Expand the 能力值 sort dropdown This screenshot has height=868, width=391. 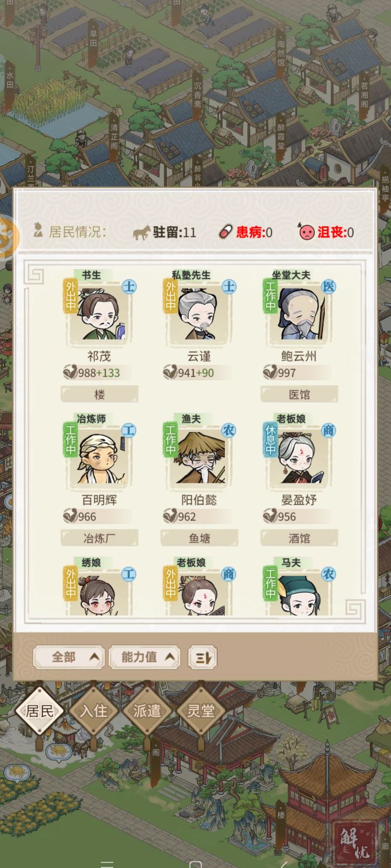click(x=144, y=658)
